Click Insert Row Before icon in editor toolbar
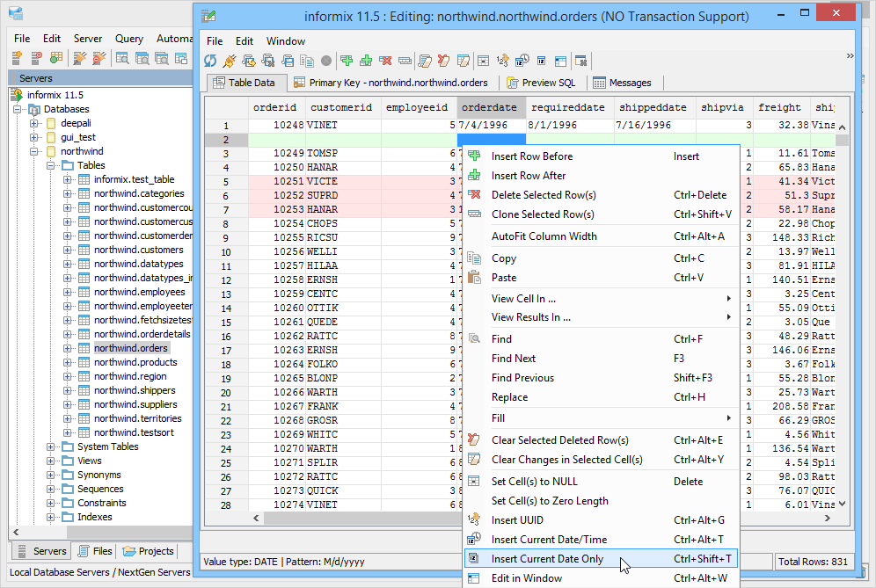Image resolution: width=876 pixels, height=588 pixels. click(347, 61)
